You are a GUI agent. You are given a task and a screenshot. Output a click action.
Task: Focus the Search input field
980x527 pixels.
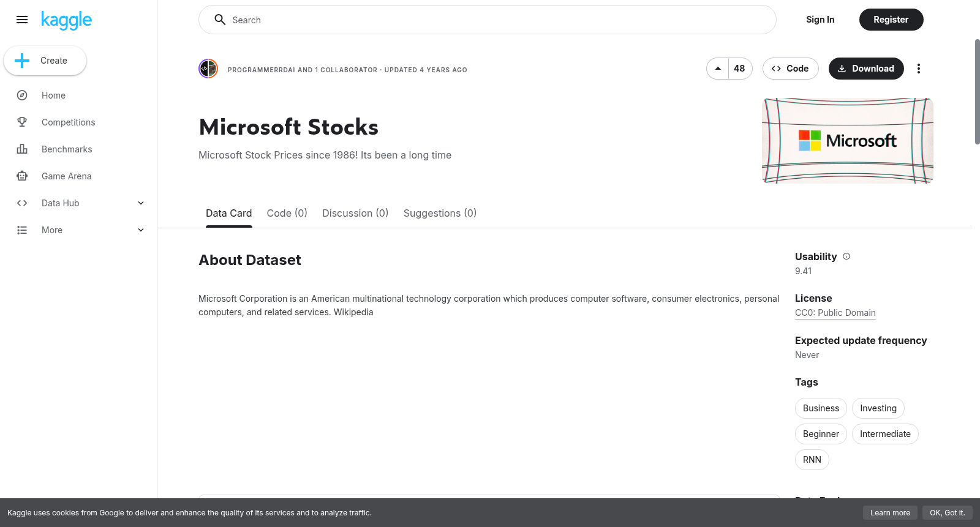click(x=488, y=20)
